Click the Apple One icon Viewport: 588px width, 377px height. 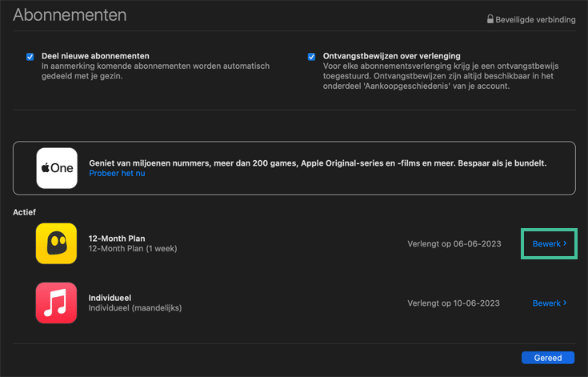point(57,168)
